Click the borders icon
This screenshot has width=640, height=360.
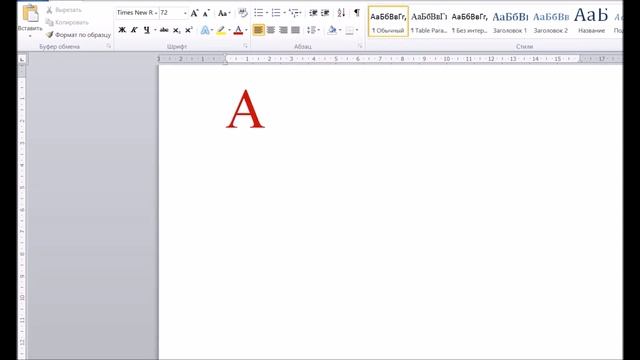(x=349, y=30)
